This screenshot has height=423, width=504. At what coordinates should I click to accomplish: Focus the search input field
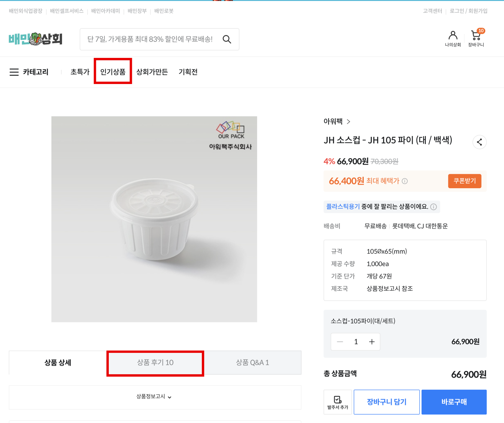click(150, 39)
